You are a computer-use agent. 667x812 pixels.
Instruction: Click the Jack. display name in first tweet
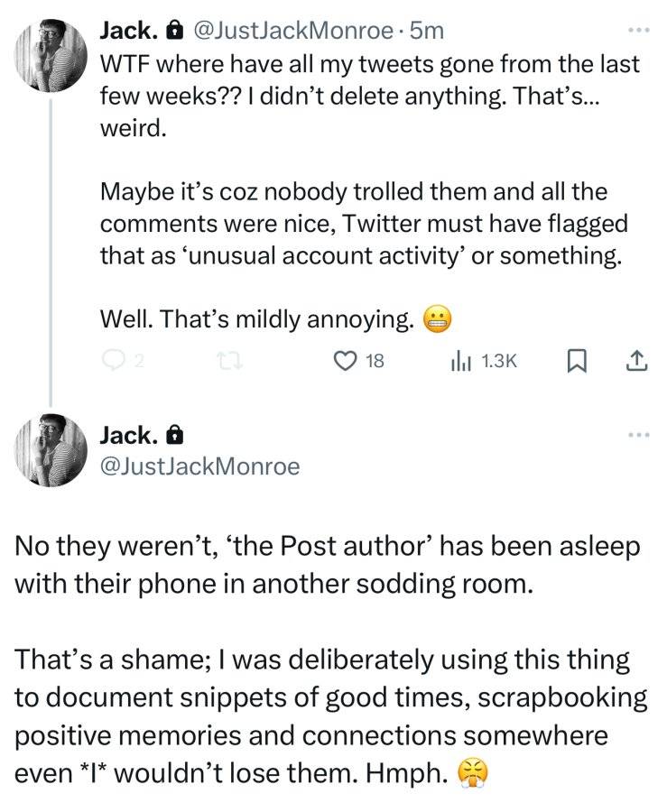[x=129, y=31]
